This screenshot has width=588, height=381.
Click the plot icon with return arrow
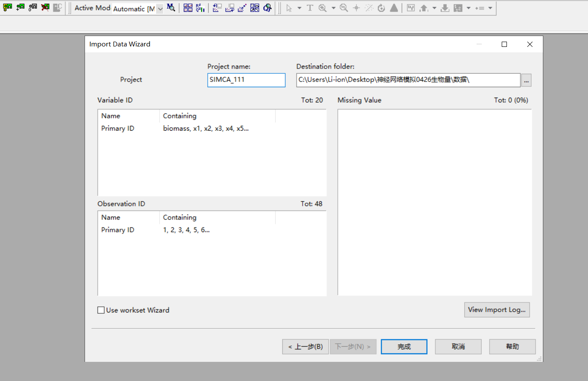click(x=230, y=8)
